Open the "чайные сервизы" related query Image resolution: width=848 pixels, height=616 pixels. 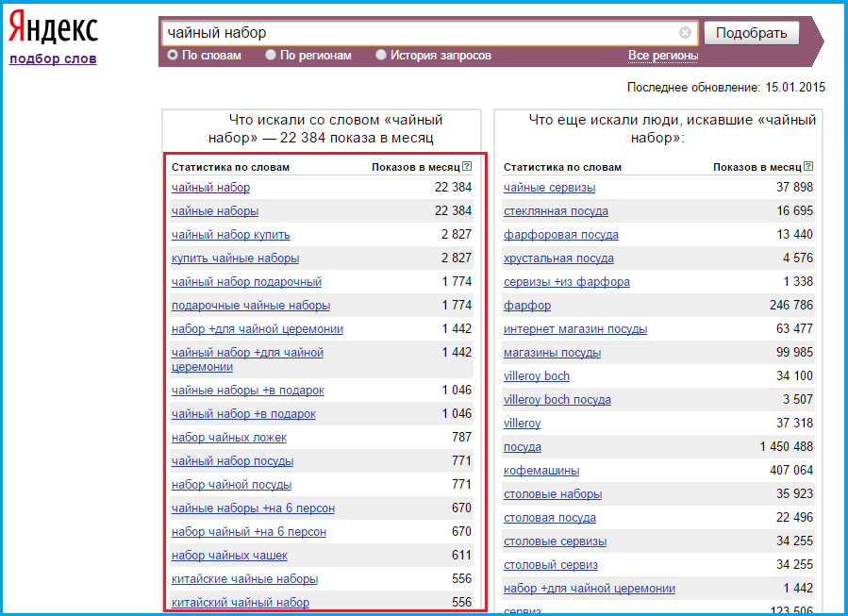click(x=551, y=188)
